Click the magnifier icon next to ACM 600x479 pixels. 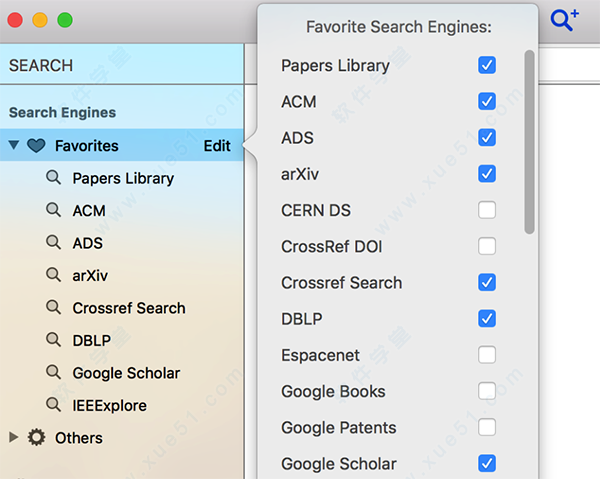pos(53,210)
